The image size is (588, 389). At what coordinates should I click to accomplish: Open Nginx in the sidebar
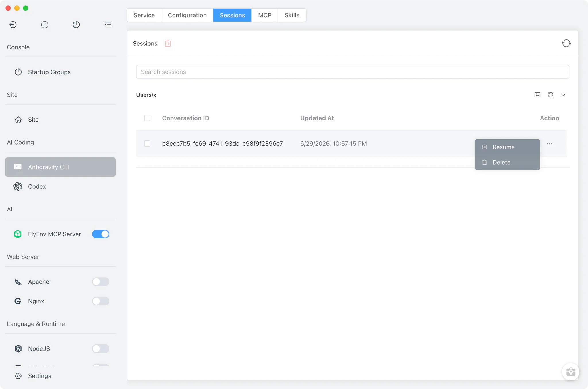click(x=36, y=301)
